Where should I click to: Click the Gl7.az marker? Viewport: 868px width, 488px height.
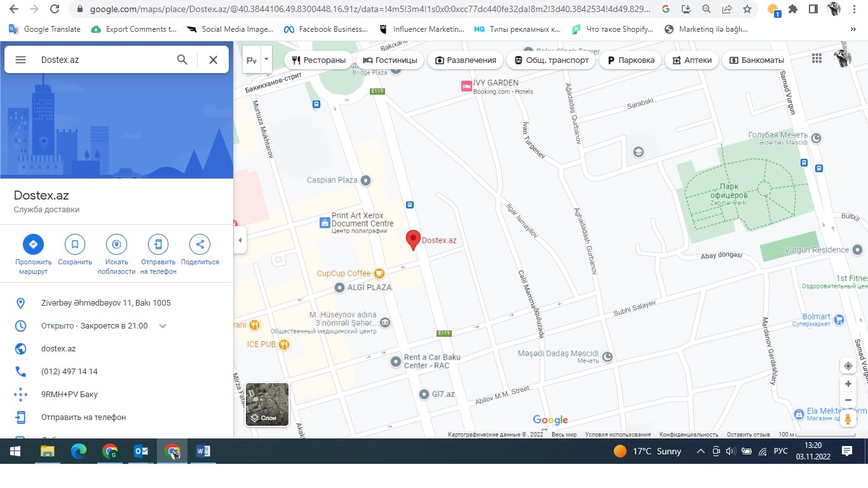point(424,395)
